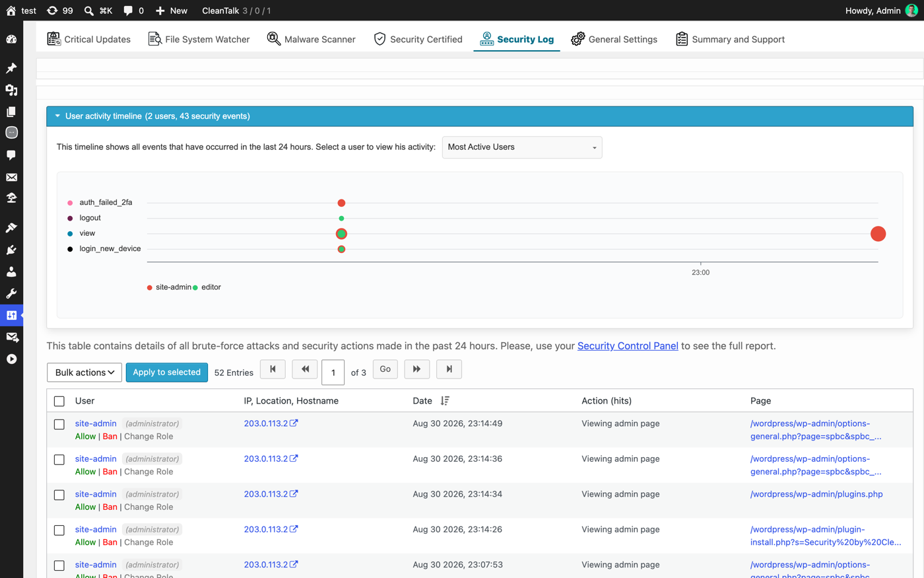Go to previous page of log entries
Screen dimensions: 924x578
pyautogui.click(x=305, y=369)
